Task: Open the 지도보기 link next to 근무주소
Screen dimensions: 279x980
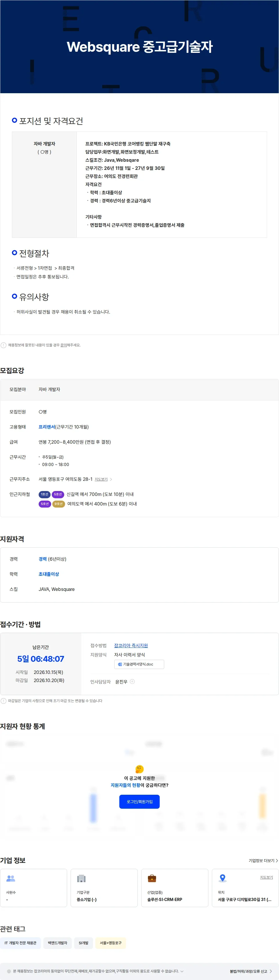Action: coord(101,479)
